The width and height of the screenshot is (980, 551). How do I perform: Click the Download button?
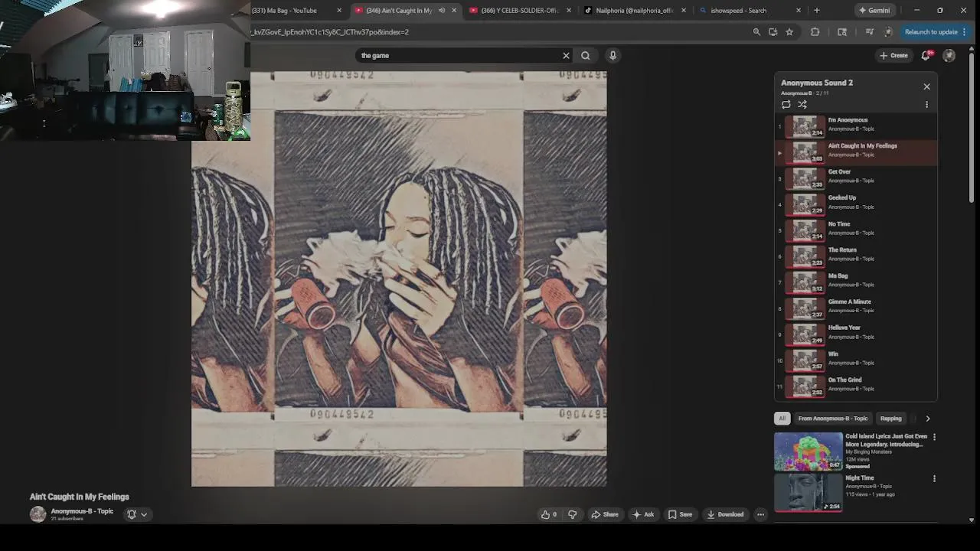click(725, 514)
